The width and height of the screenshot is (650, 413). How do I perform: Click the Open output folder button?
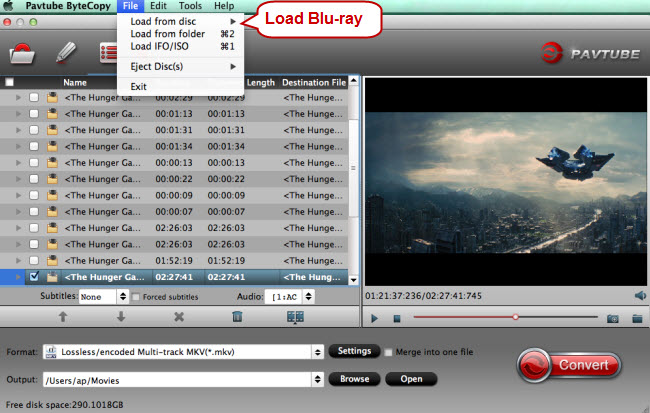click(x=411, y=379)
